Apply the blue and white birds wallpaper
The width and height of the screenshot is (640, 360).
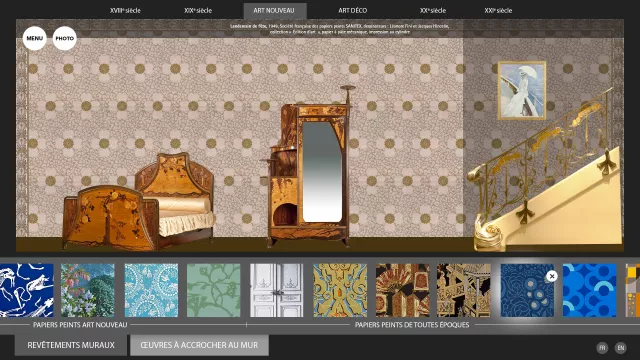[x=27, y=290]
